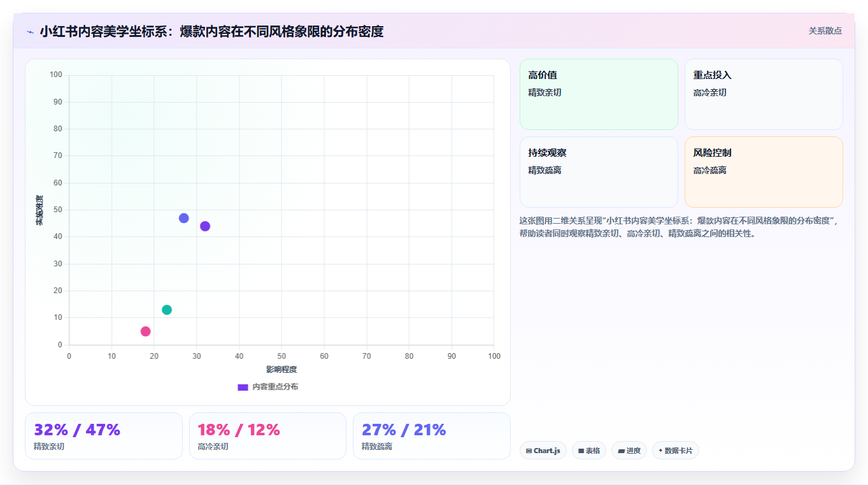
Task: Click the 影响程度 x-axis label
Action: tap(281, 370)
